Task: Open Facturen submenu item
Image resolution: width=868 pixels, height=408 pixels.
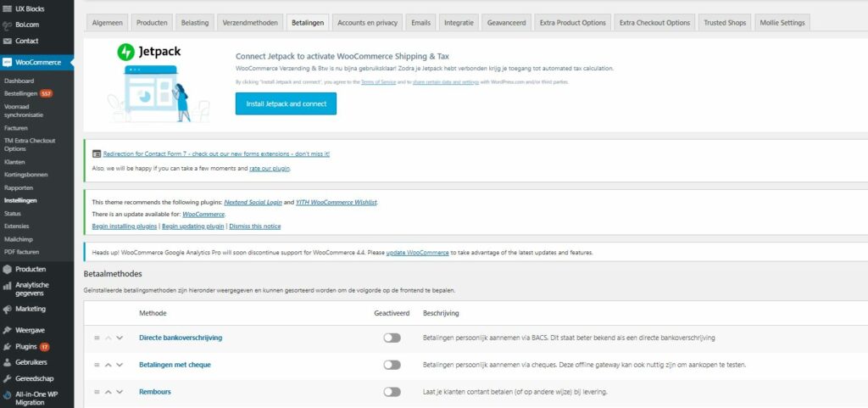Action: click(15, 128)
